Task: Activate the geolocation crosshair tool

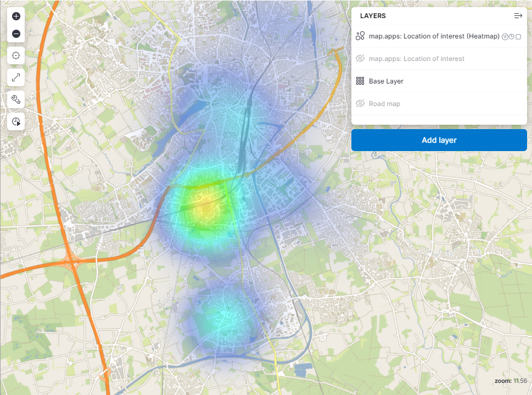Action: [15, 55]
